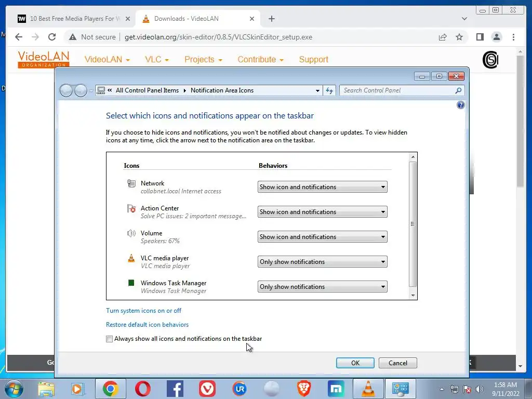Open the Facebook taskbar shortcut
Viewport: 532px width, 399px height.
tap(175, 389)
